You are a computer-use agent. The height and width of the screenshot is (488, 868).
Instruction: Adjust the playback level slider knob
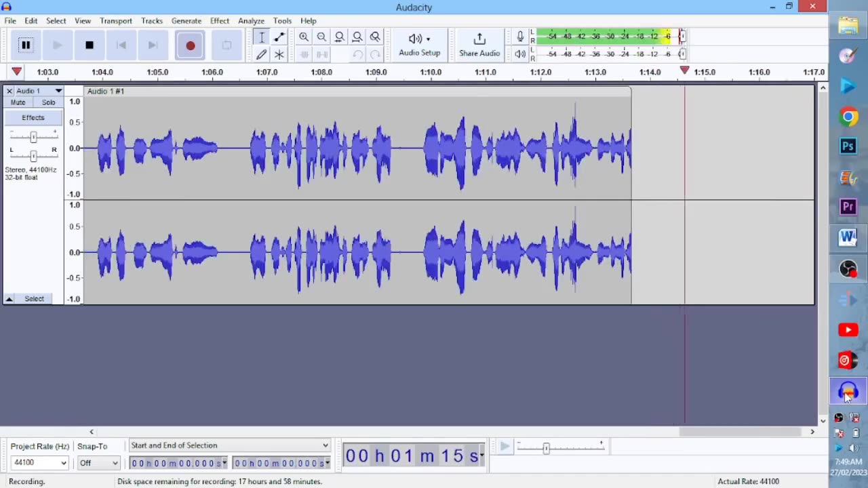(x=682, y=54)
